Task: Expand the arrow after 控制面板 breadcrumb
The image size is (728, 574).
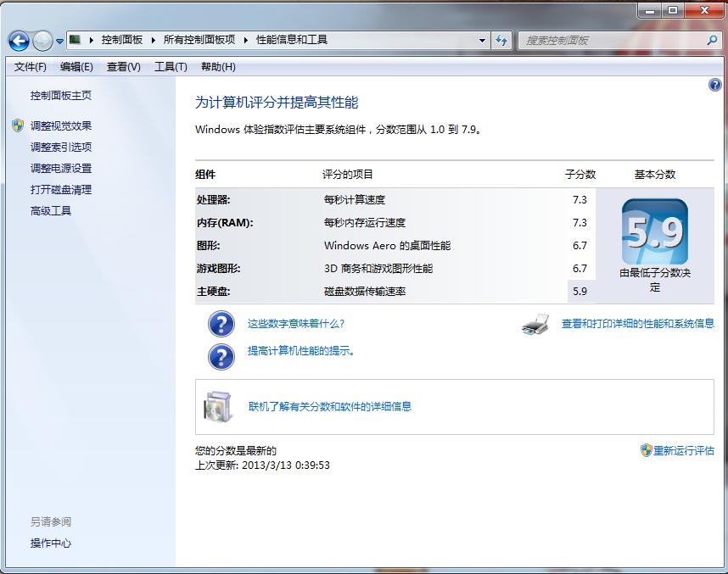Action: point(154,41)
